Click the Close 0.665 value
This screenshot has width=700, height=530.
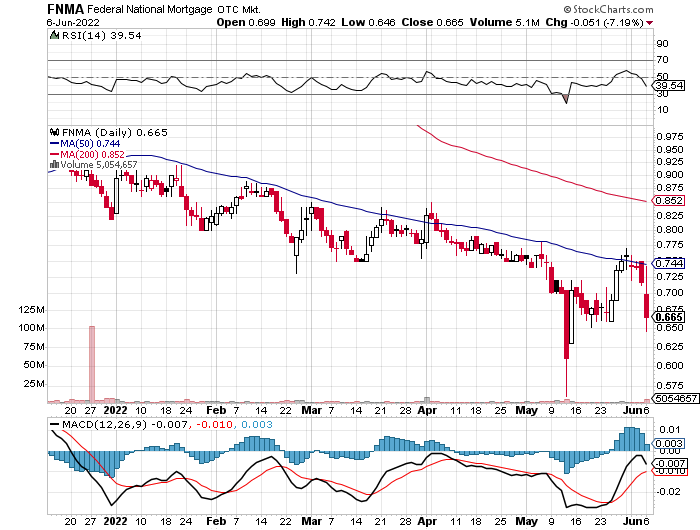(x=433, y=22)
